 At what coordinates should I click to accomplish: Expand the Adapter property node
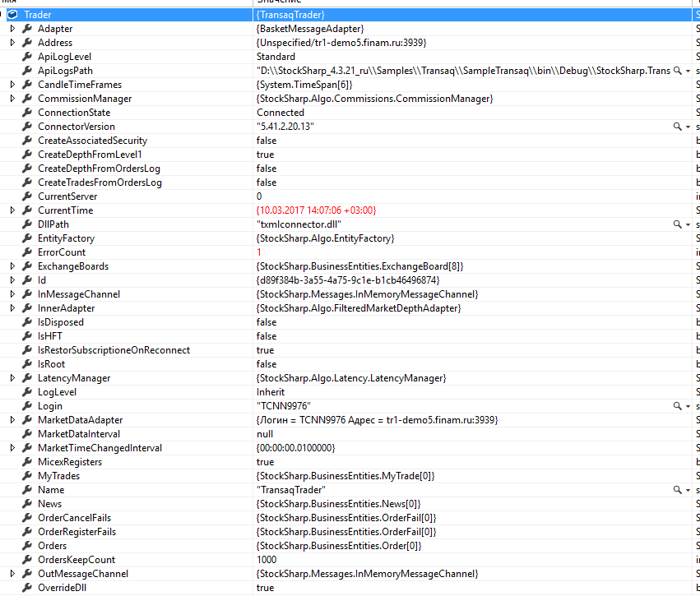[x=12, y=29]
